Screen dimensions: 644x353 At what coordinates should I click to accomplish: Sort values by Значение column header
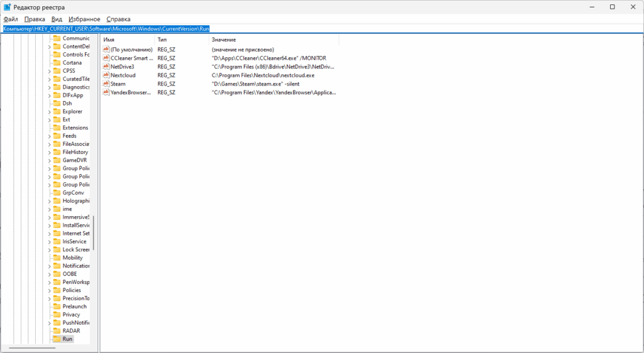pyautogui.click(x=274, y=40)
